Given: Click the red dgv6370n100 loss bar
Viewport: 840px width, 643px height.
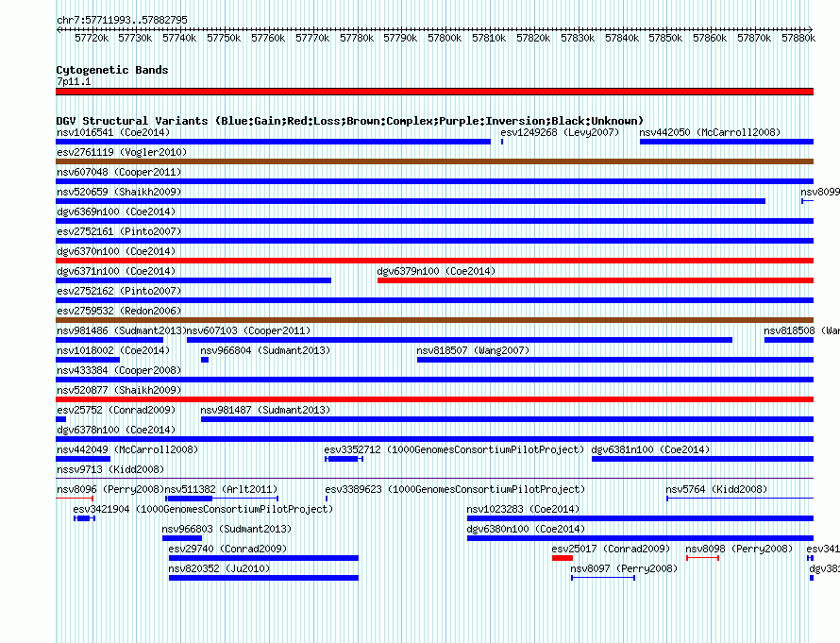Looking at the screenshot, I should (434, 261).
